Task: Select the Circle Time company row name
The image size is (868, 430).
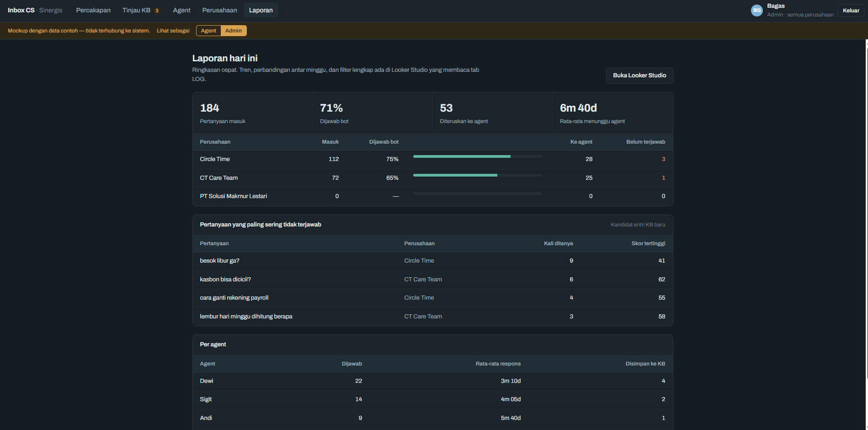Action: click(x=215, y=159)
